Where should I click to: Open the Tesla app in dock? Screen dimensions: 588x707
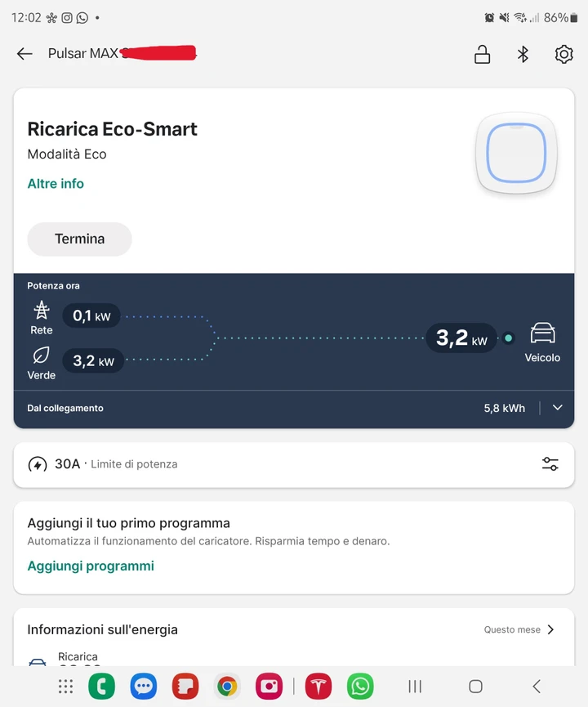click(318, 687)
